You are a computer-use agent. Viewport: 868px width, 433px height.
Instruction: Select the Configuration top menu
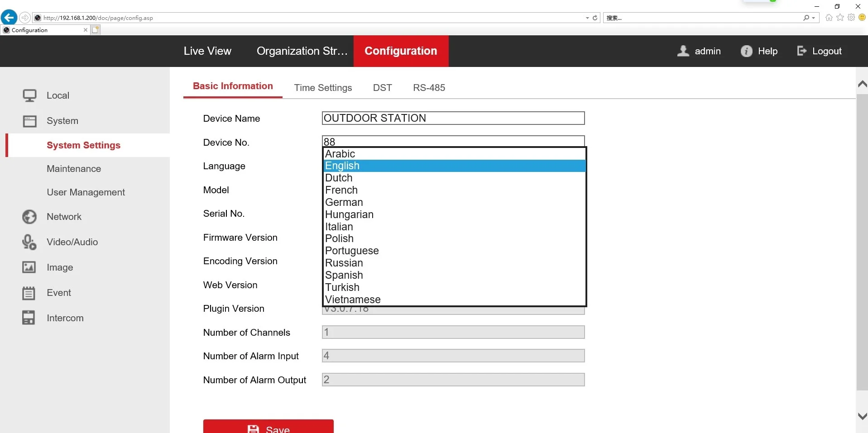[401, 51]
